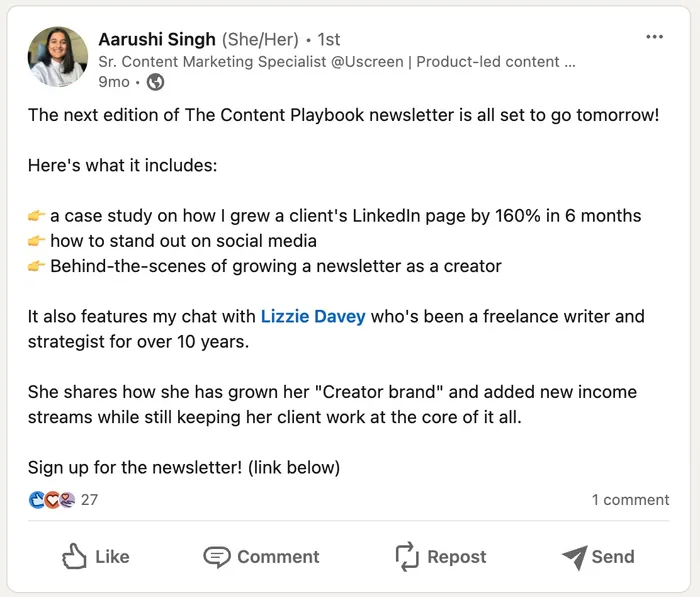
Task: Open the Lizzie Davey profile mention
Action: pos(313,316)
